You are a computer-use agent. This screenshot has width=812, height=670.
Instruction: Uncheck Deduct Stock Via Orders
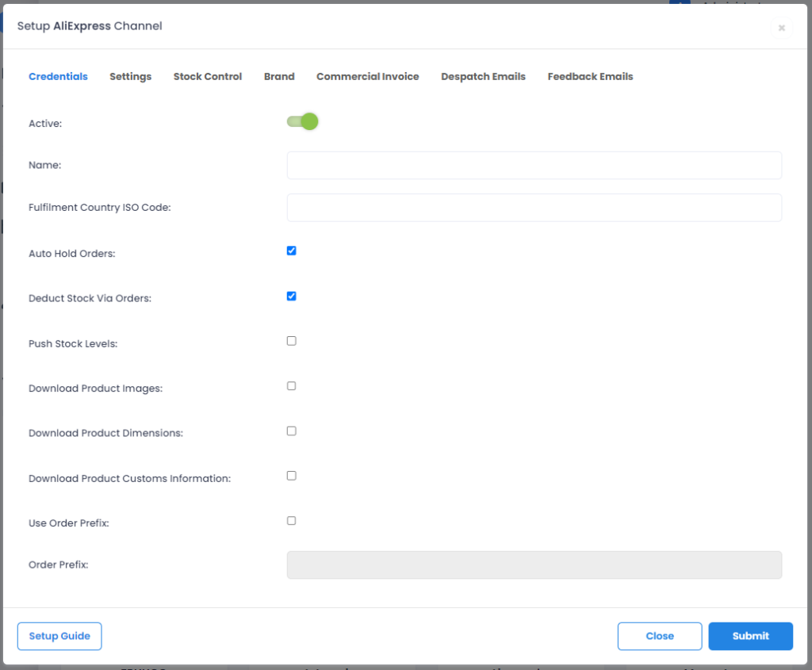[292, 297]
